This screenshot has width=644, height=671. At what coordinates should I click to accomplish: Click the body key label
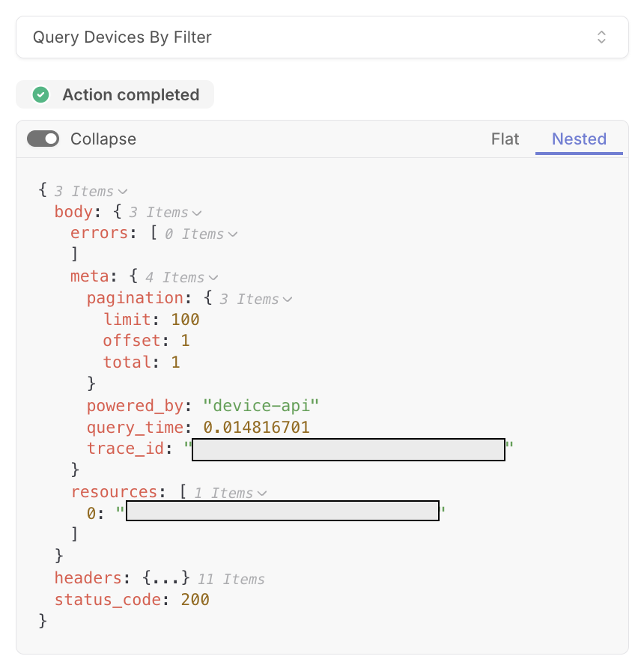click(x=73, y=212)
